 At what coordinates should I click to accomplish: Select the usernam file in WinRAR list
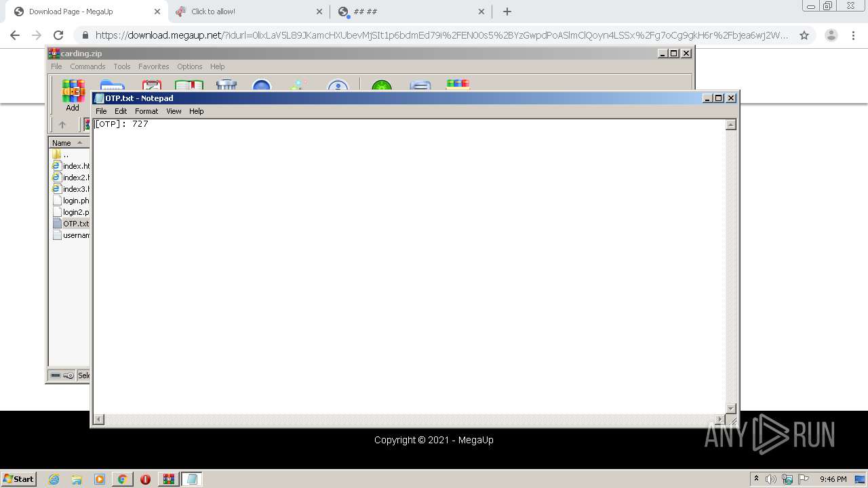point(71,235)
